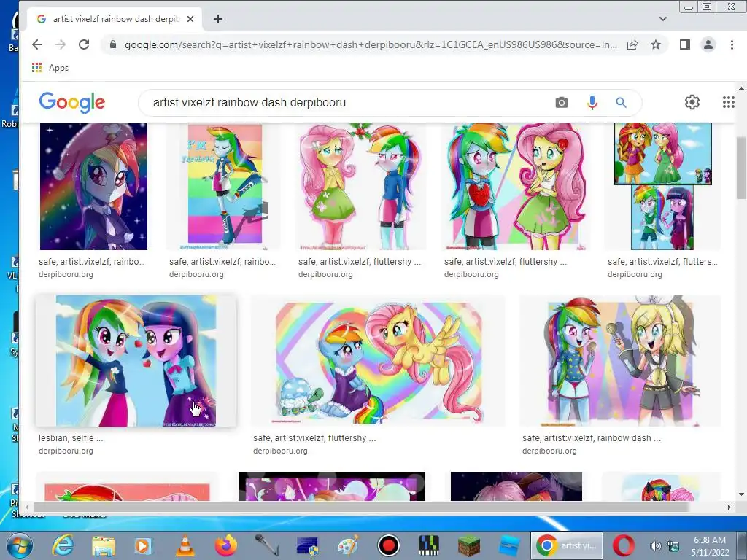This screenshot has height=560, width=747.
Task: Open Apps shortcut in bookmarks bar
Action: coord(50,68)
